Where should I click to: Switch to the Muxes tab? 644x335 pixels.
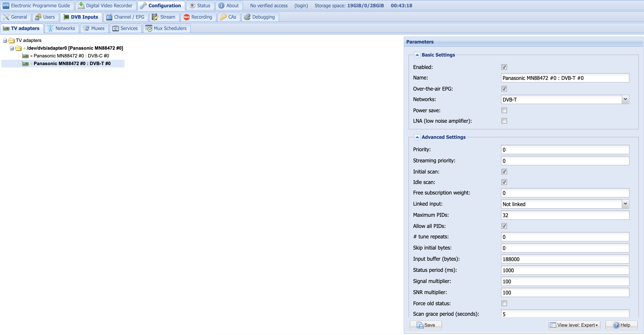(x=94, y=28)
